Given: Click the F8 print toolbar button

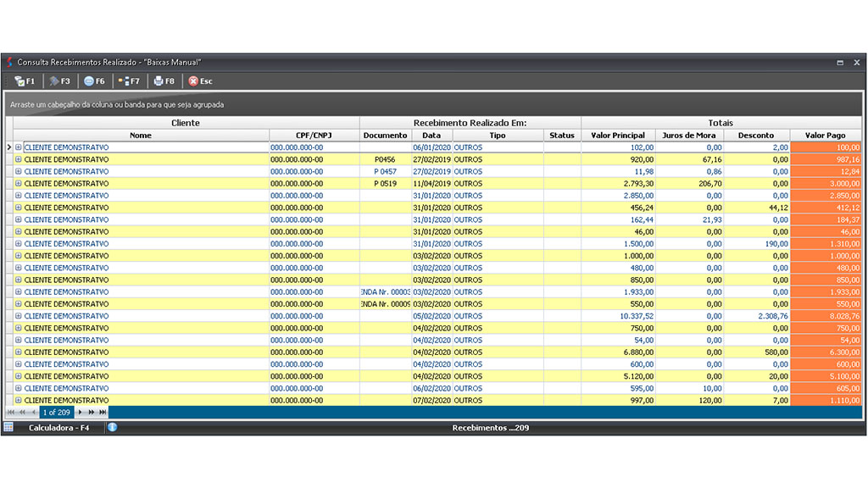Looking at the screenshot, I should pos(164,81).
